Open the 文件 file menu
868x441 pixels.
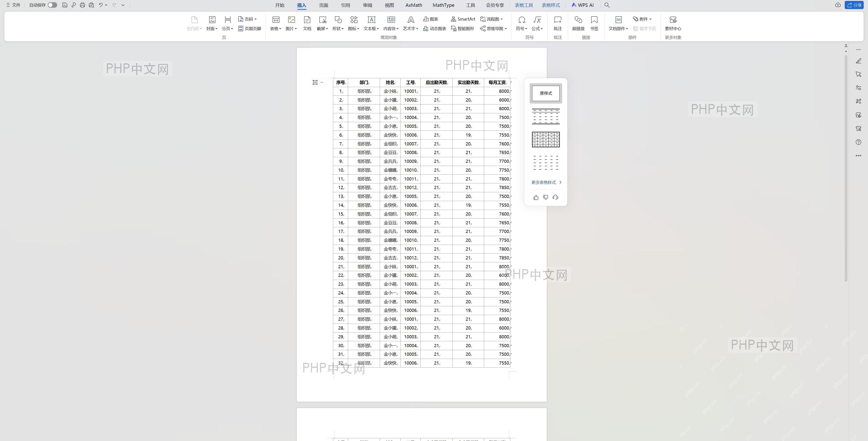(x=14, y=5)
